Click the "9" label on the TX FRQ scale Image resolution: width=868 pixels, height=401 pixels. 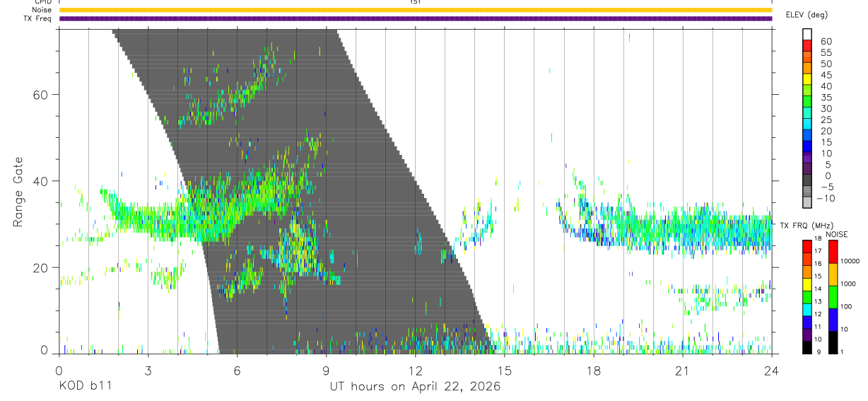pos(818,351)
